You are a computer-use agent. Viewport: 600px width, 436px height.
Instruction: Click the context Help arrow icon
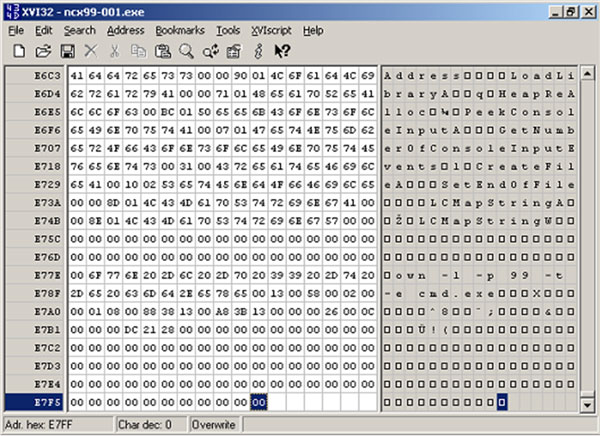coord(282,50)
